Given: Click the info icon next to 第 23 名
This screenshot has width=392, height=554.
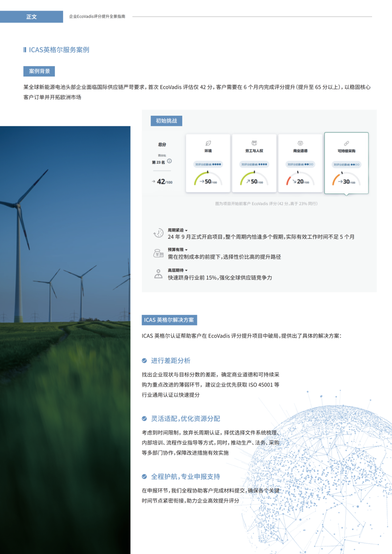Looking at the screenshot, I should pyautogui.click(x=170, y=161).
